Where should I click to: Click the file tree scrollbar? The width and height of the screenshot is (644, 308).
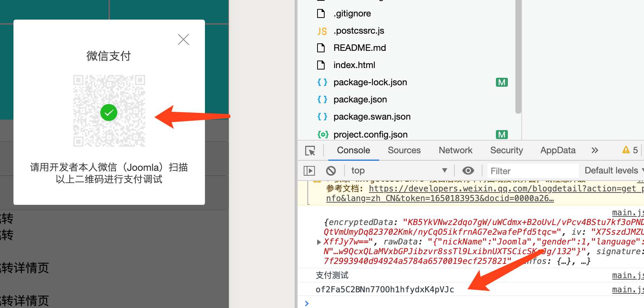pyautogui.click(x=518, y=56)
